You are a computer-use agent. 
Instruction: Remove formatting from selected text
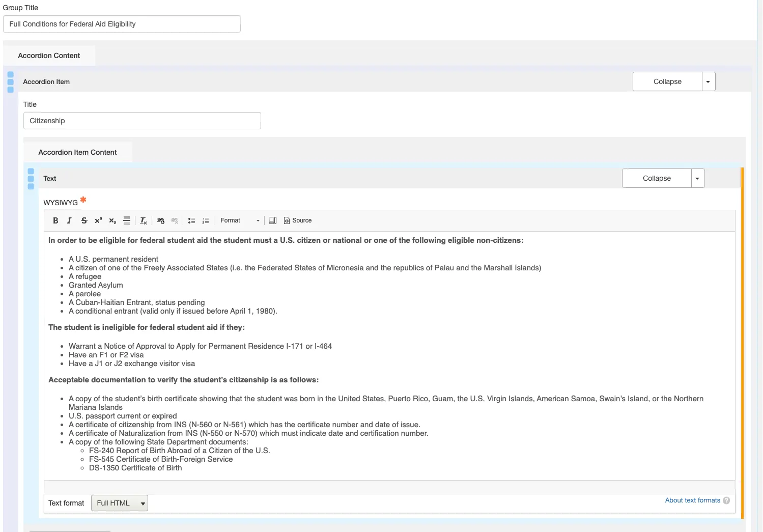tap(144, 220)
